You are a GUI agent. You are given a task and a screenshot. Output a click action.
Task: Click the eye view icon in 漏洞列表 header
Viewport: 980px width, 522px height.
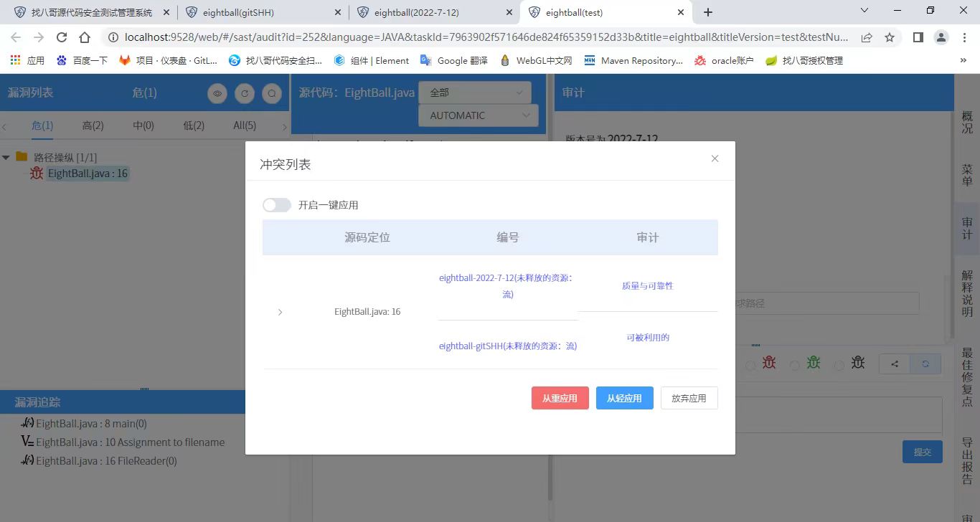pyautogui.click(x=217, y=93)
